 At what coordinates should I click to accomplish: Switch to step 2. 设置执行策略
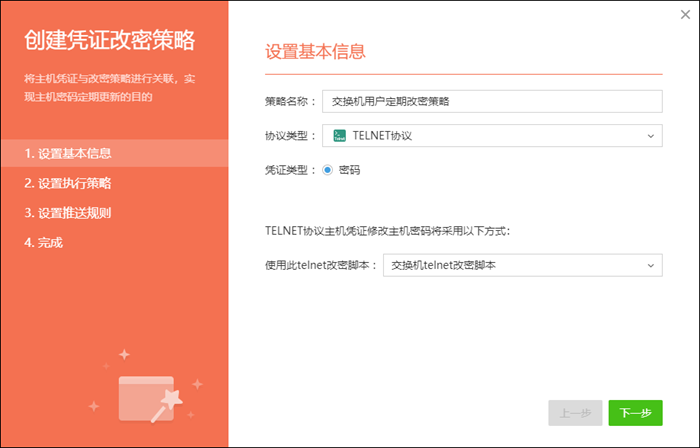(x=68, y=183)
